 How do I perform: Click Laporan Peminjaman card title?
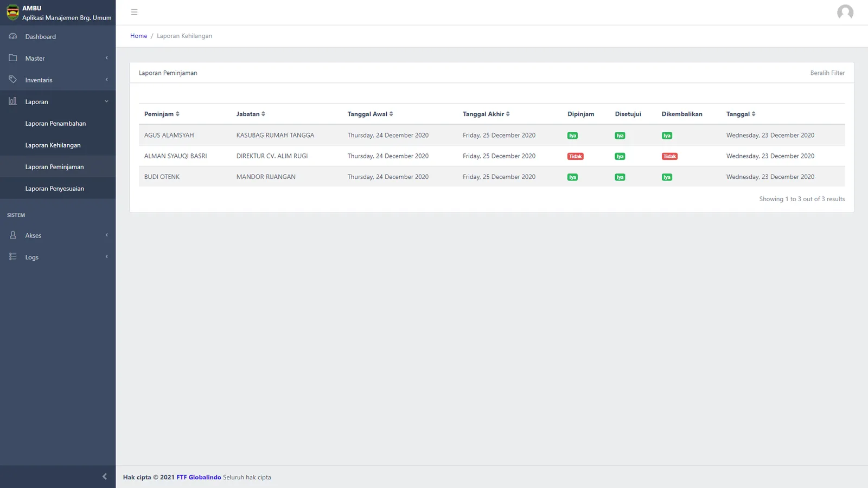(168, 73)
